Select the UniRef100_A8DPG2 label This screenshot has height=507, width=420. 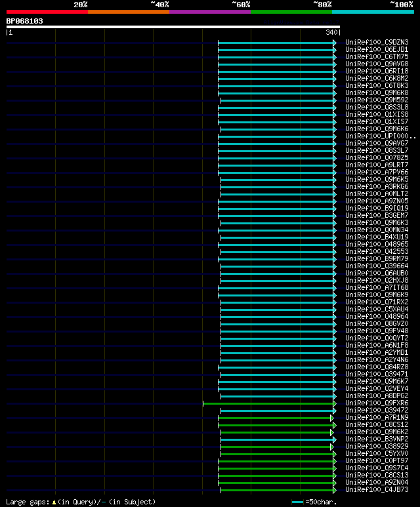point(377,395)
